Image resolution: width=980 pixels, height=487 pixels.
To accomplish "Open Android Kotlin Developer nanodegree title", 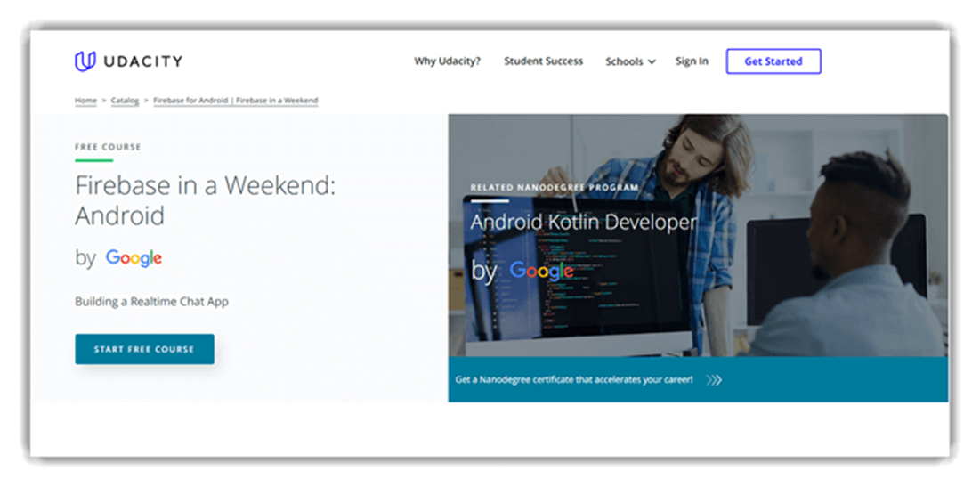I will [583, 222].
